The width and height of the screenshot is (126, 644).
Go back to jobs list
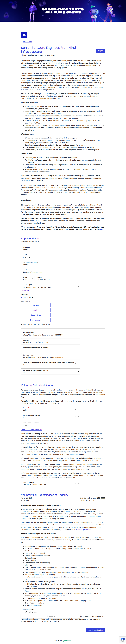[x=27, y=42]
